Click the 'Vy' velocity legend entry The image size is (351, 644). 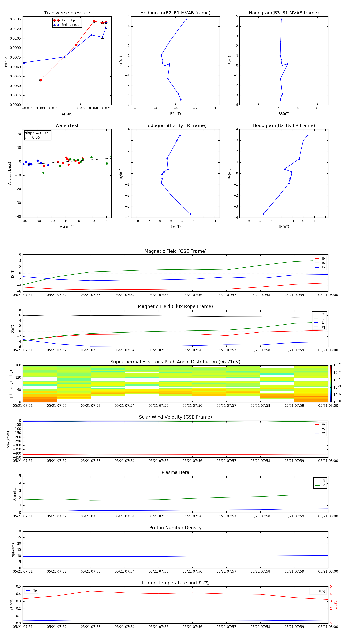point(320,429)
